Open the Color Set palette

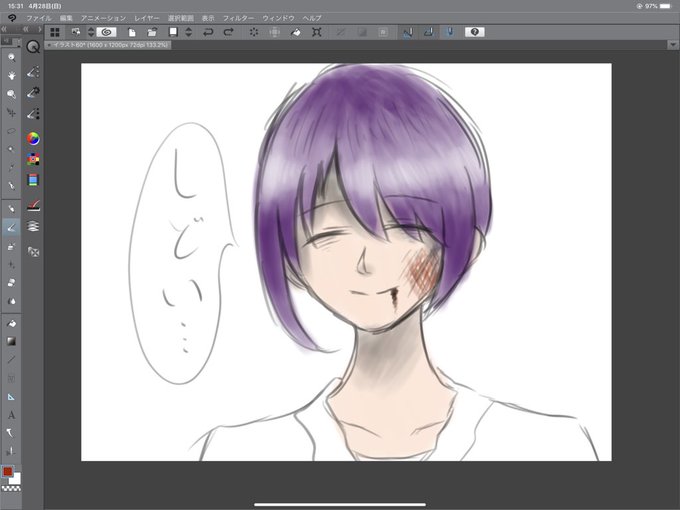point(33,159)
